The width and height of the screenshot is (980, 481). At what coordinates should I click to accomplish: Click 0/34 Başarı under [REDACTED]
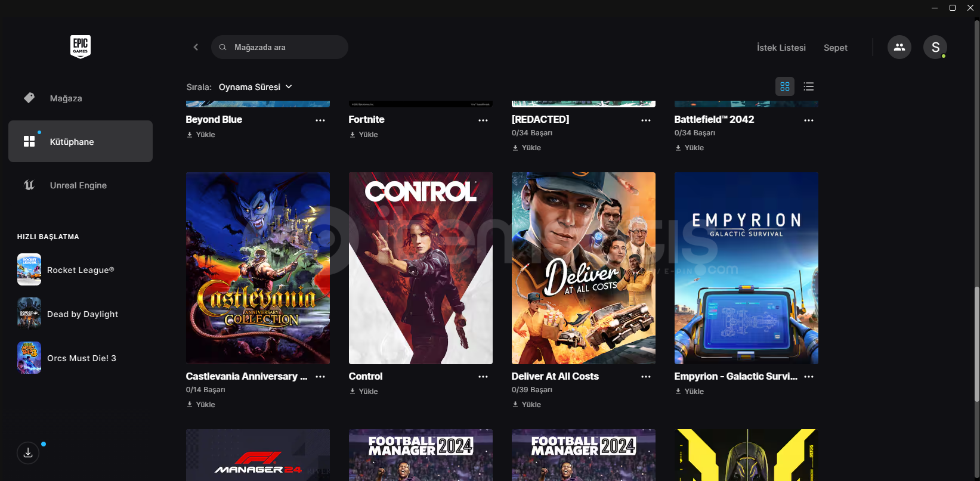point(531,133)
